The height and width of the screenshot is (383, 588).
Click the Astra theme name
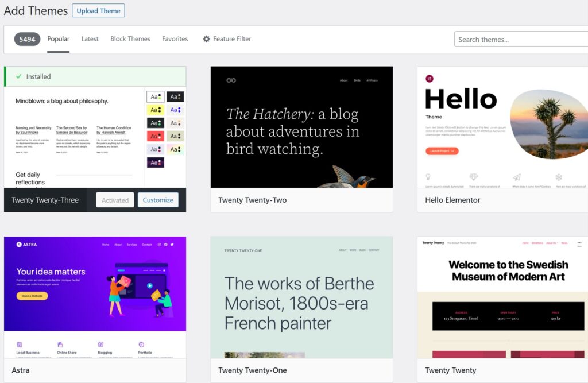(x=21, y=370)
